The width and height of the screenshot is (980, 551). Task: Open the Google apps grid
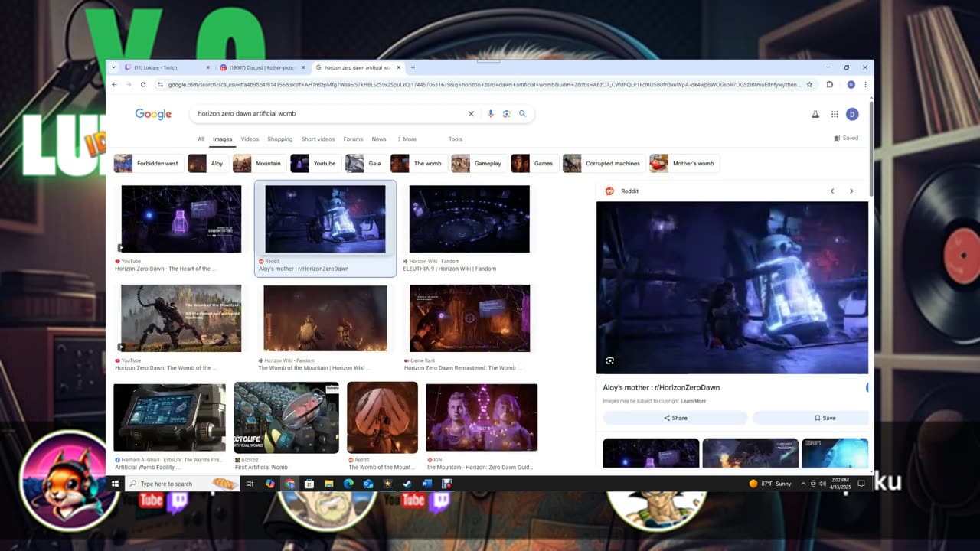(835, 114)
